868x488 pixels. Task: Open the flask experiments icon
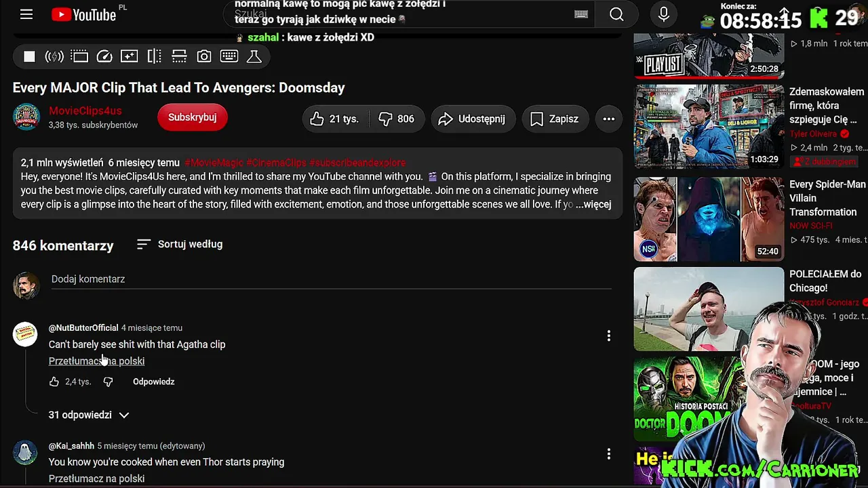click(254, 57)
